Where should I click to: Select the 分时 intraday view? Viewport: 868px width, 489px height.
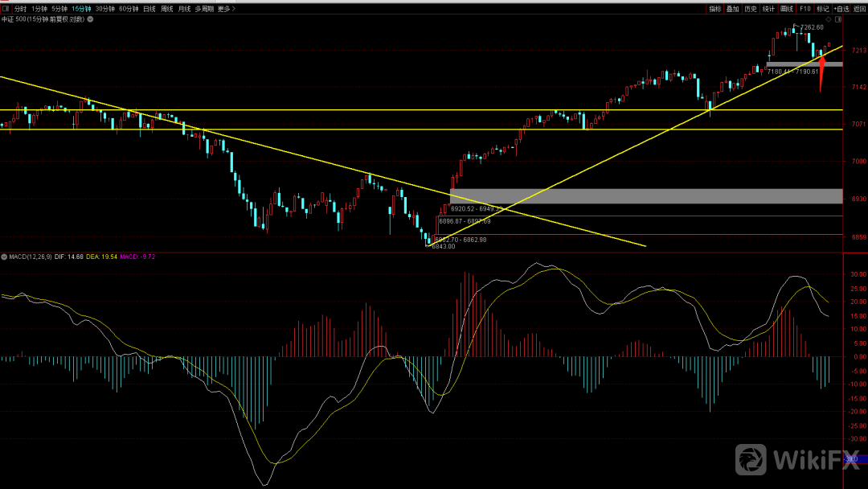coord(20,9)
